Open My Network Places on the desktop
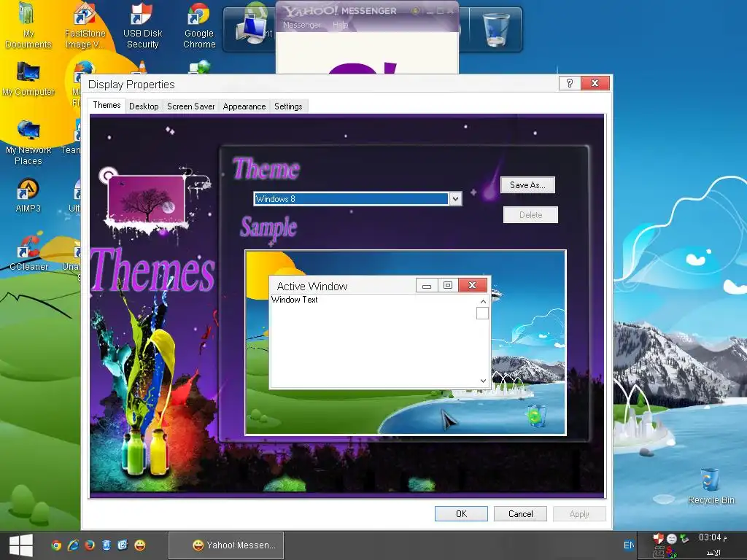The image size is (747, 560). pos(28,142)
